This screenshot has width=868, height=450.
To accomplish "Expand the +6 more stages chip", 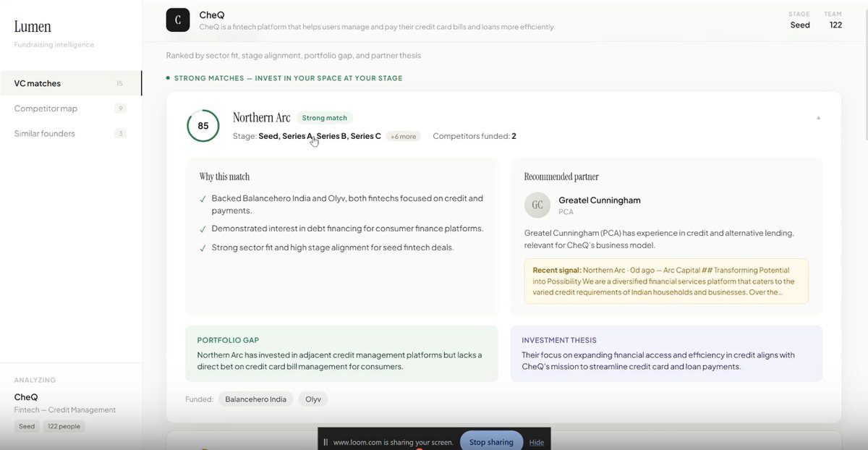I will coord(404,136).
